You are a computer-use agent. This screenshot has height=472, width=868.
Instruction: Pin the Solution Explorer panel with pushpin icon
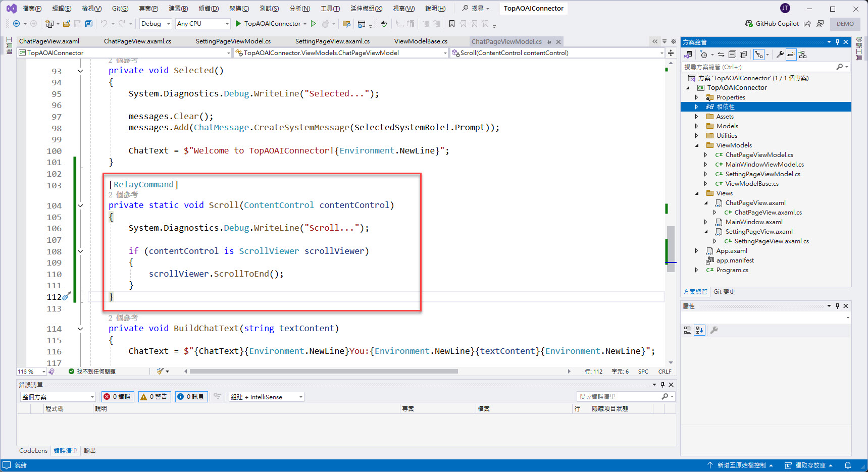pos(837,42)
